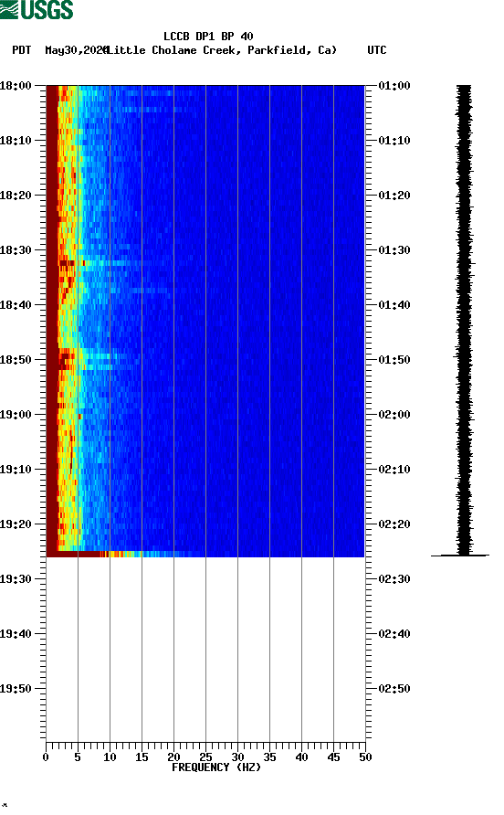Screen dimensions: 504x815
Task: Click the 40 Hz axis tick label
Action: pyautogui.click(x=301, y=757)
